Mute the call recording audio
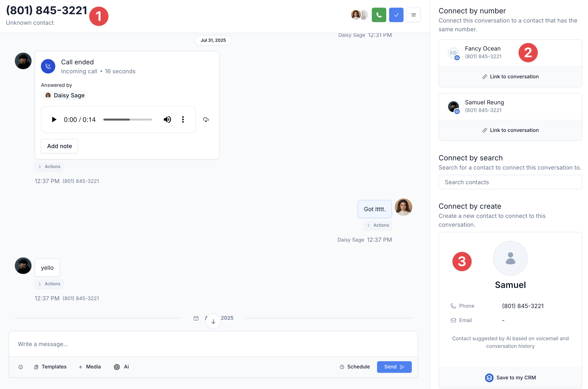 (167, 120)
